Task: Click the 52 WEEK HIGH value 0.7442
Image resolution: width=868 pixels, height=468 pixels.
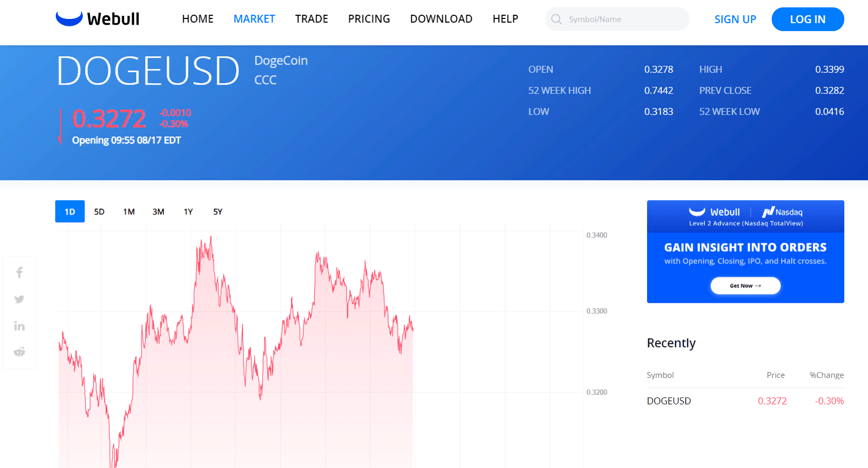Action: 659,91
